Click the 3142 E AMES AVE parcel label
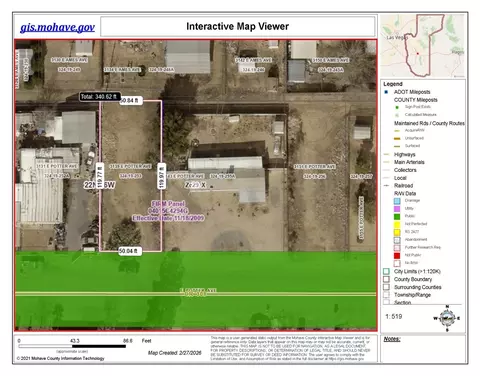Image resolution: width=480 pixels, height=376 pixels. pos(253,60)
